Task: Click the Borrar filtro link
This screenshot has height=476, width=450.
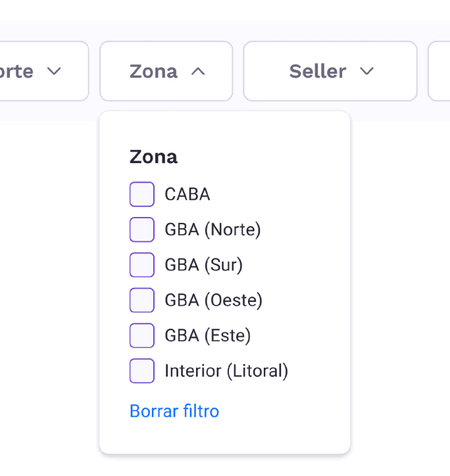Action: [x=174, y=412]
